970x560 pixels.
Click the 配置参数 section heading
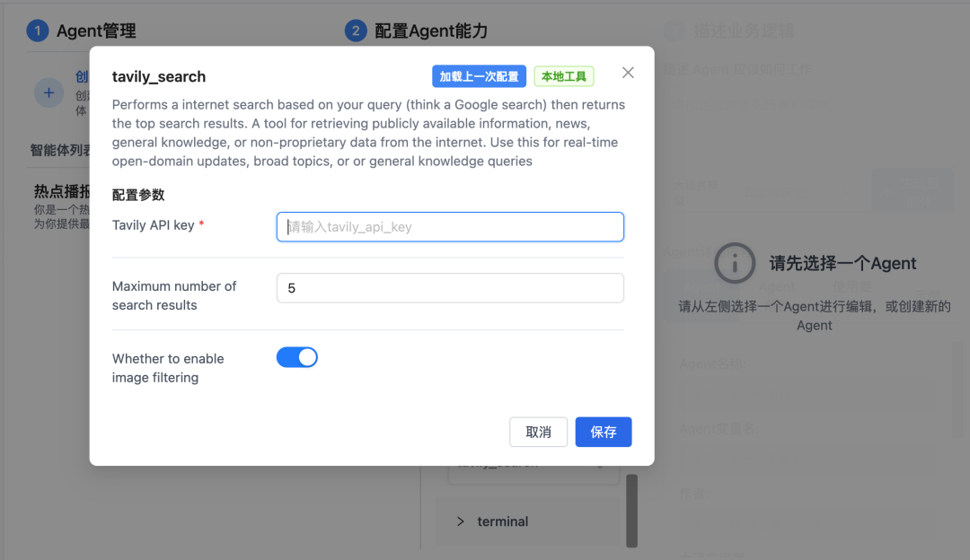(138, 196)
